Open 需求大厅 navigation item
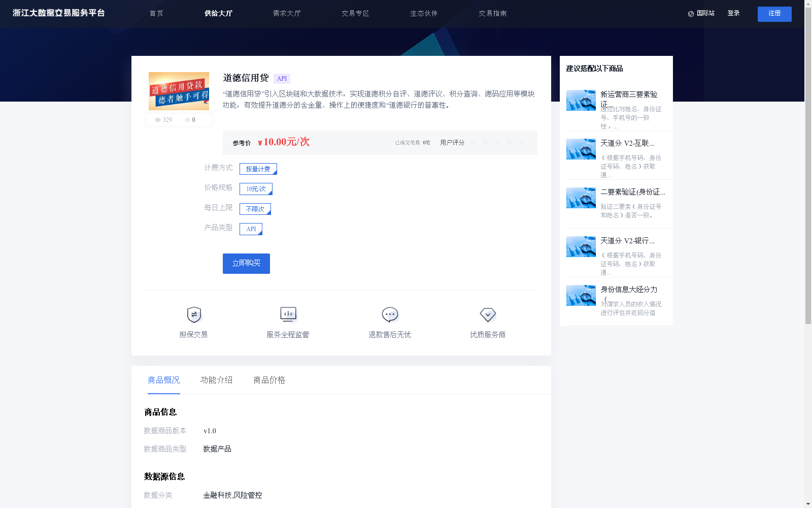Viewport: 812px width, 508px height. click(x=287, y=13)
